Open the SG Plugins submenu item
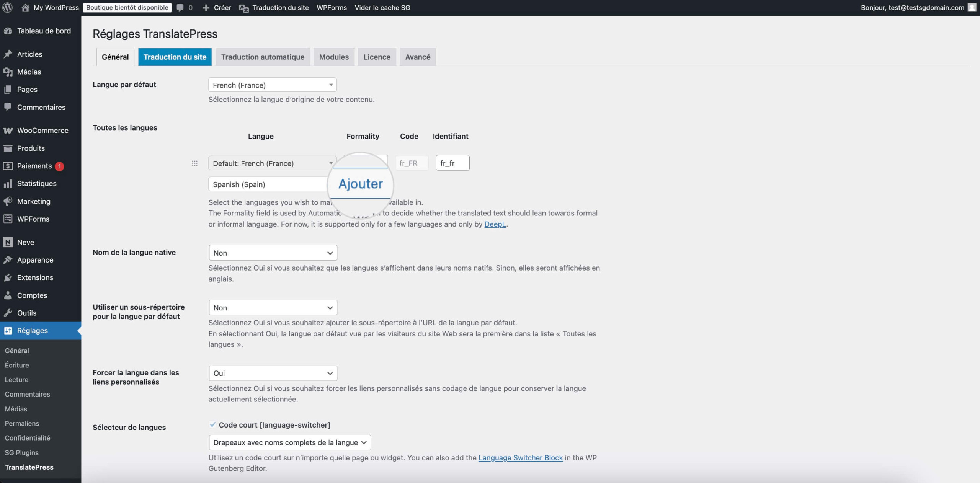The height and width of the screenshot is (483, 980). [22, 452]
